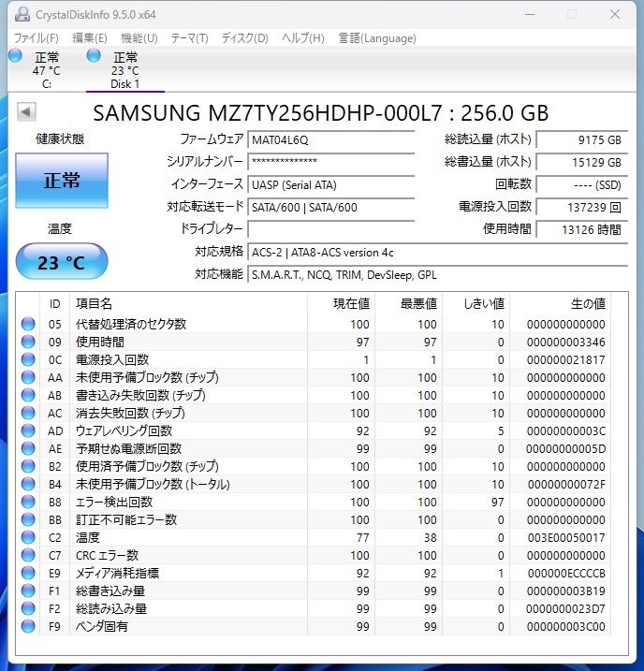Click the empty drive letter field
The height and width of the screenshot is (671, 644).
(x=330, y=230)
